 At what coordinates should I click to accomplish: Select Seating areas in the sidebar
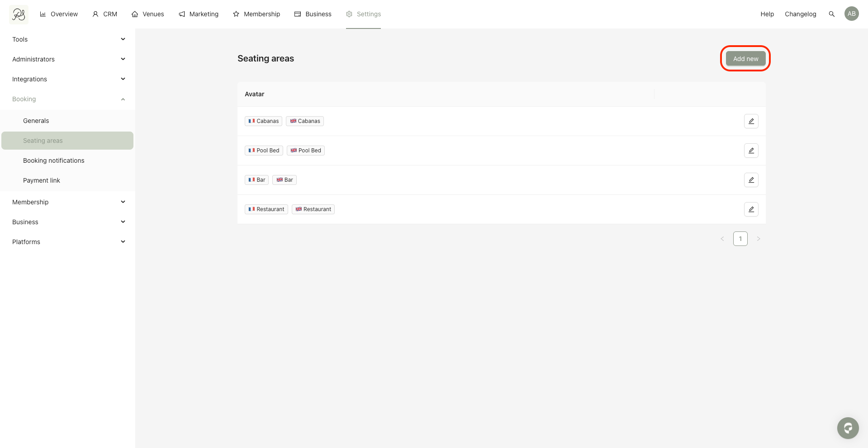[x=67, y=141]
